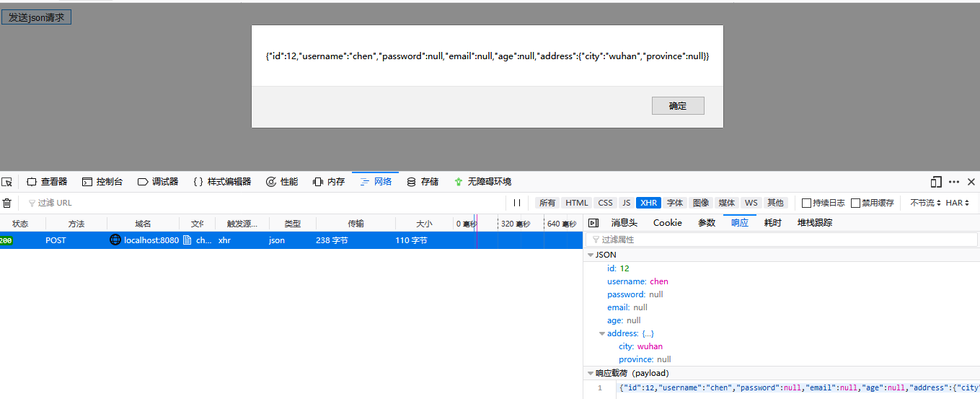Viewport: 980px width, 399px height.
Task: Open the HAR dropdown menu
Action: click(x=958, y=203)
